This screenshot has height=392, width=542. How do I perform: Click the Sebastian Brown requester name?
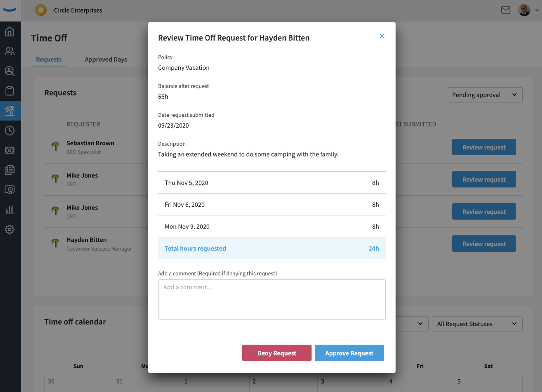click(x=90, y=143)
